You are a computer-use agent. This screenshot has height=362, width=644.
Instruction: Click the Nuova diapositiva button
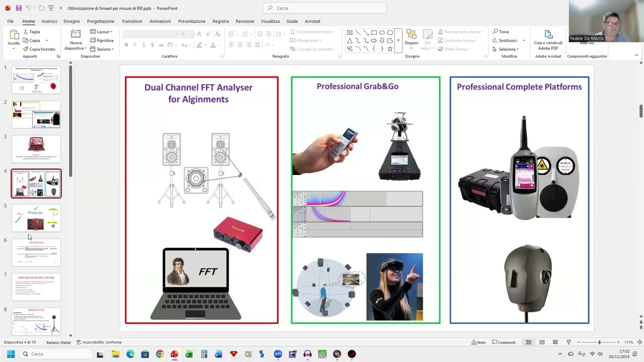[76, 40]
